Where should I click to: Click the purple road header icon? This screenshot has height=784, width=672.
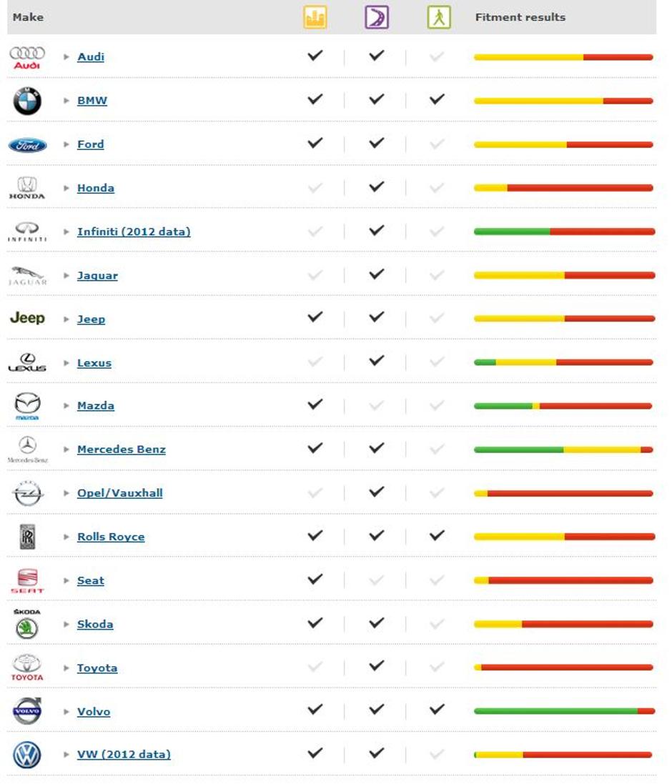click(377, 18)
